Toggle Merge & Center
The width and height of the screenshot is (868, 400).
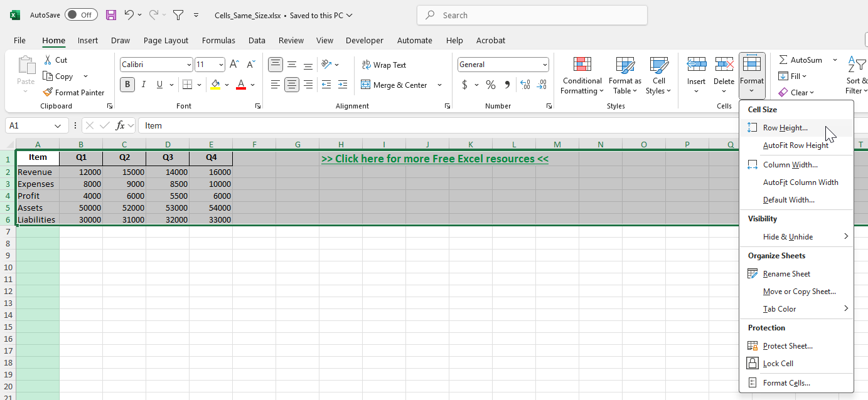click(x=394, y=85)
